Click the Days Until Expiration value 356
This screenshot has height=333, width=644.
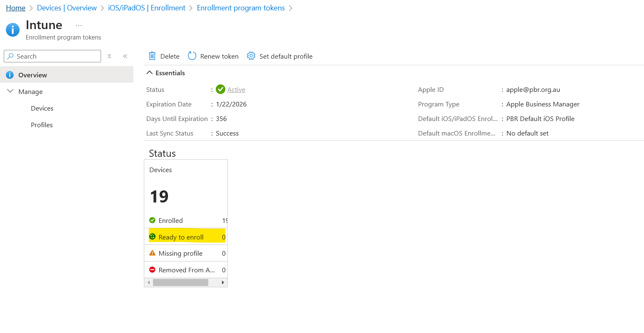pyautogui.click(x=221, y=118)
